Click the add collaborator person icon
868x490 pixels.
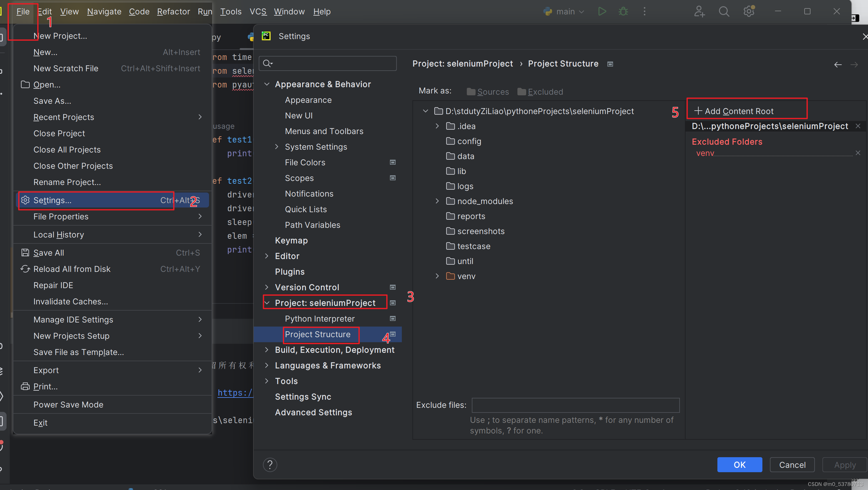[699, 12]
